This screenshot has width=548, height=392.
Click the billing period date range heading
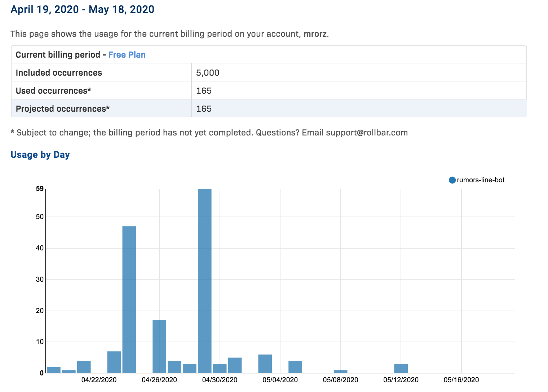83,9
